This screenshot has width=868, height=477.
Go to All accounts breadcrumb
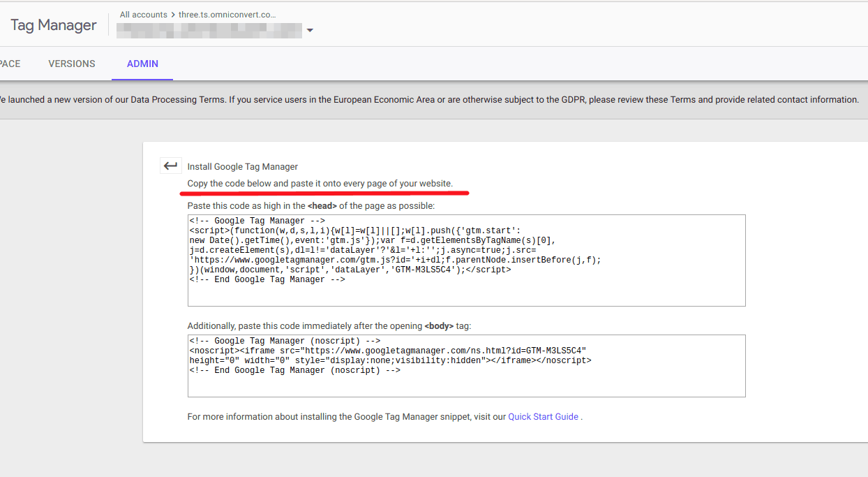[x=143, y=15]
